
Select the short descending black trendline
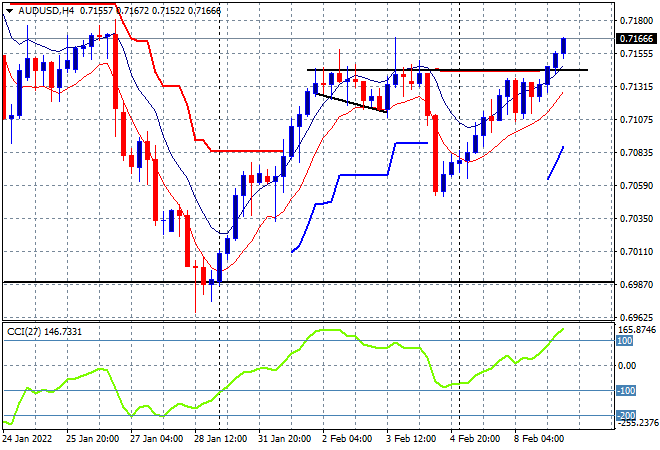351,103
